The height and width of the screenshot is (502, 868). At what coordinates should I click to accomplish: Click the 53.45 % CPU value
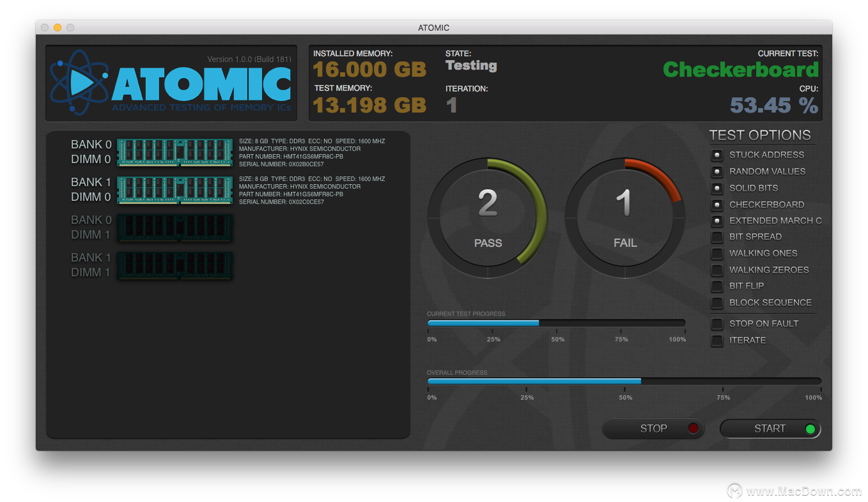click(774, 105)
